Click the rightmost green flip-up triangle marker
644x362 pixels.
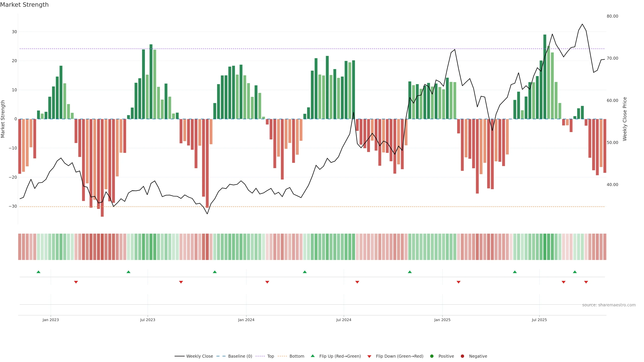575,272
